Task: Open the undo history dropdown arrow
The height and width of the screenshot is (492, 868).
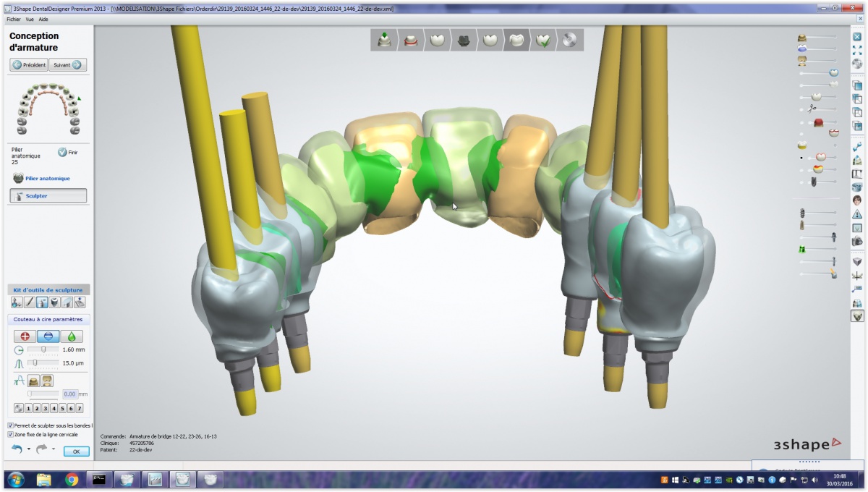Action: (x=29, y=449)
